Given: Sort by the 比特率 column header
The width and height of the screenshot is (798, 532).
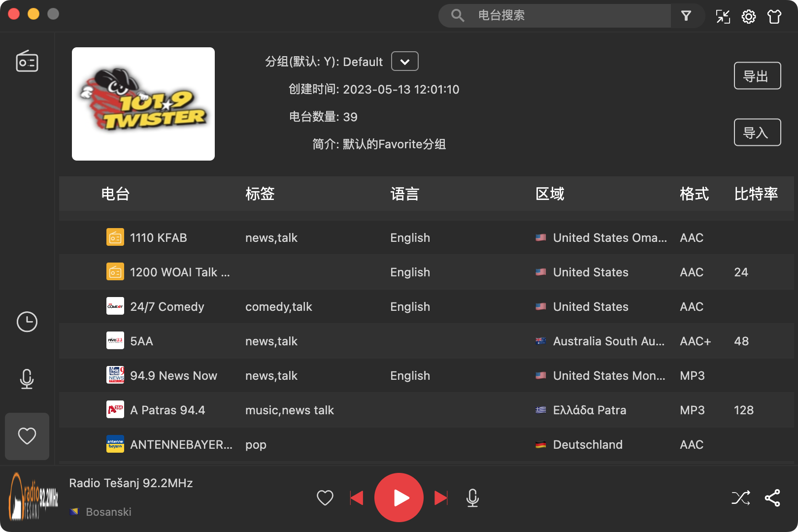Looking at the screenshot, I should (756, 194).
